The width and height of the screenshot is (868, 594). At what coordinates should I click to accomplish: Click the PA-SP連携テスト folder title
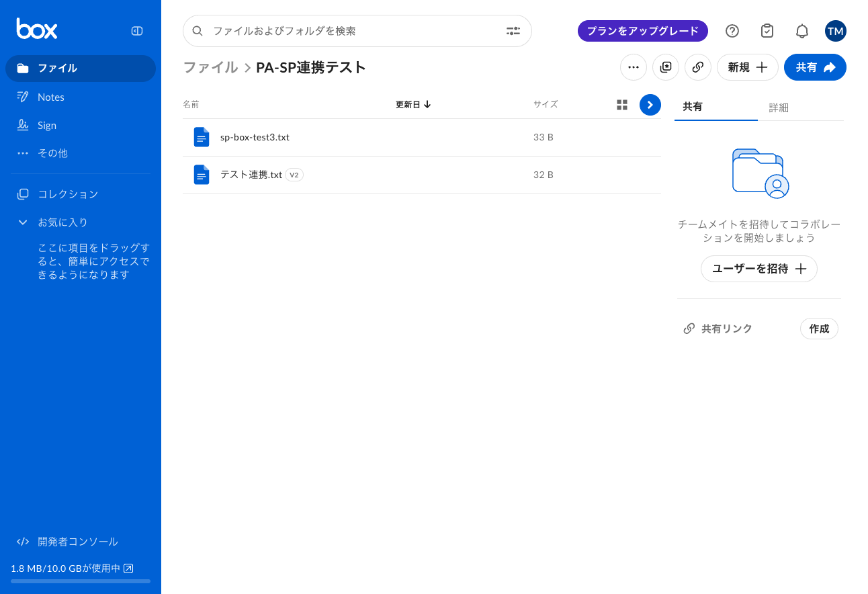(311, 67)
